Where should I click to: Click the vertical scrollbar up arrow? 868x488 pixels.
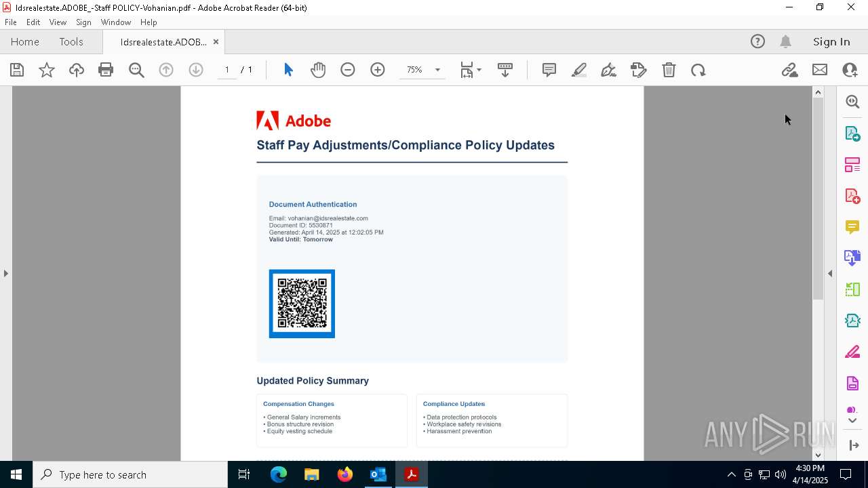pos(818,92)
